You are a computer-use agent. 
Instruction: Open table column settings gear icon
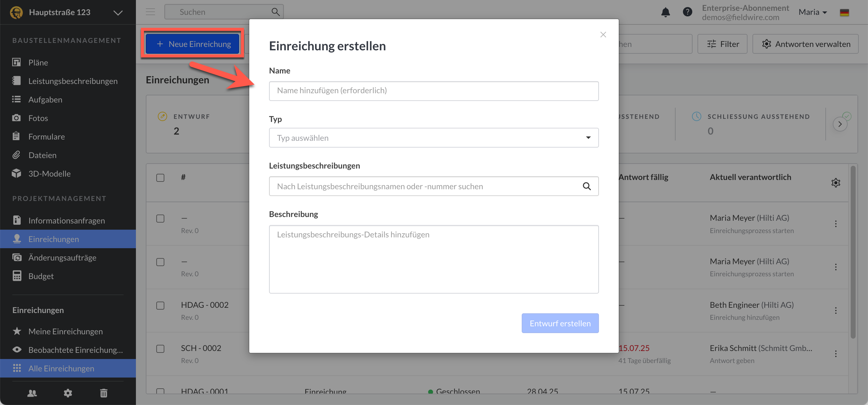(835, 182)
